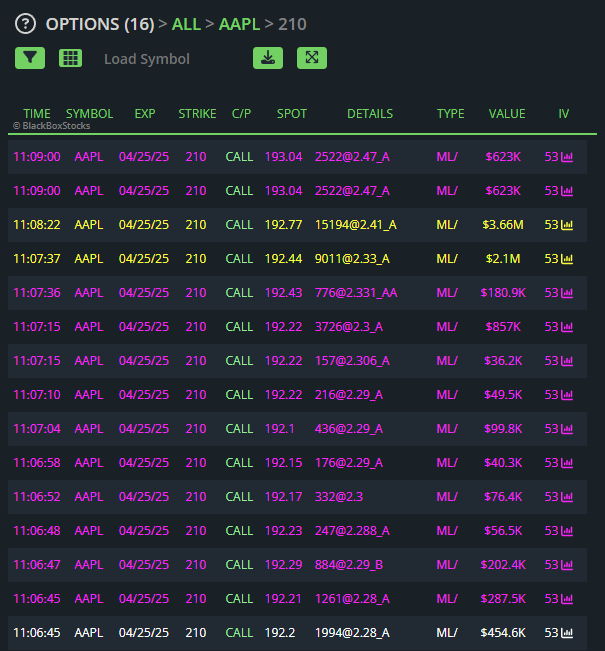Open the filter funnel button
The height and width of the screenshot is (651, 605).
[x=30, y=58]
